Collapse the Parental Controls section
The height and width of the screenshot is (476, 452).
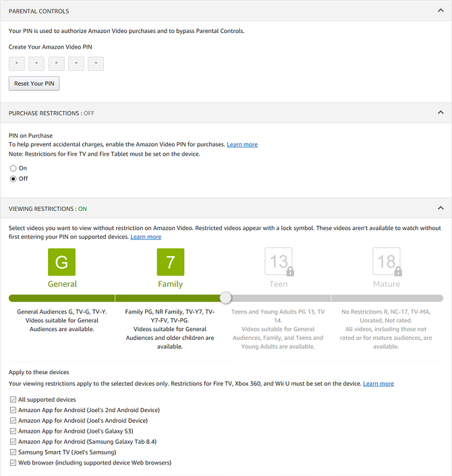[441, 11]
